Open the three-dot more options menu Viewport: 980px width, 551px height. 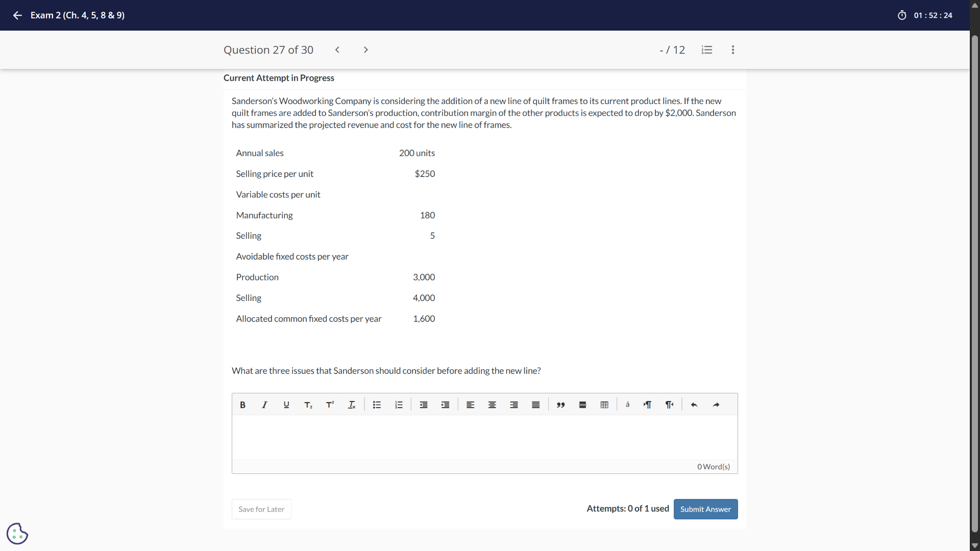[733, 50]
